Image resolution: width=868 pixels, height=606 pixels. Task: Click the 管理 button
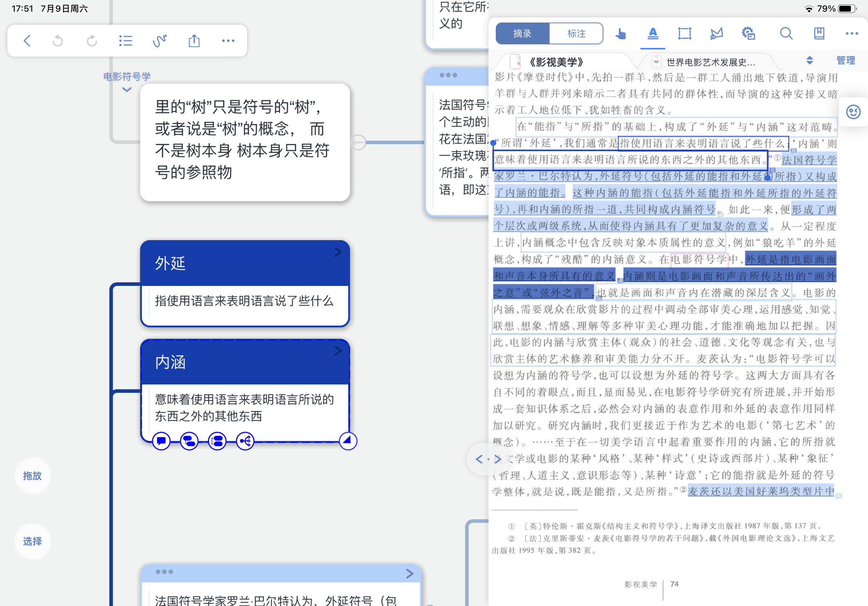click(x=845, y=60)
